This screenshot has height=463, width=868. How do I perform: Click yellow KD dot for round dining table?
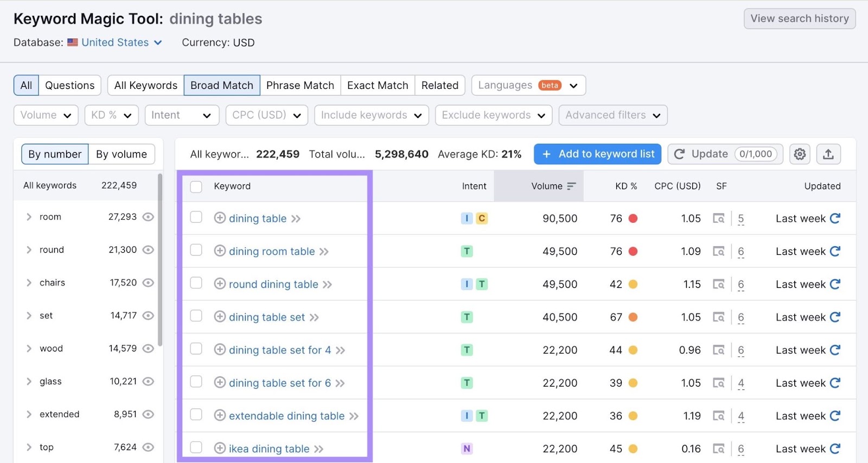tap(633, 284)
